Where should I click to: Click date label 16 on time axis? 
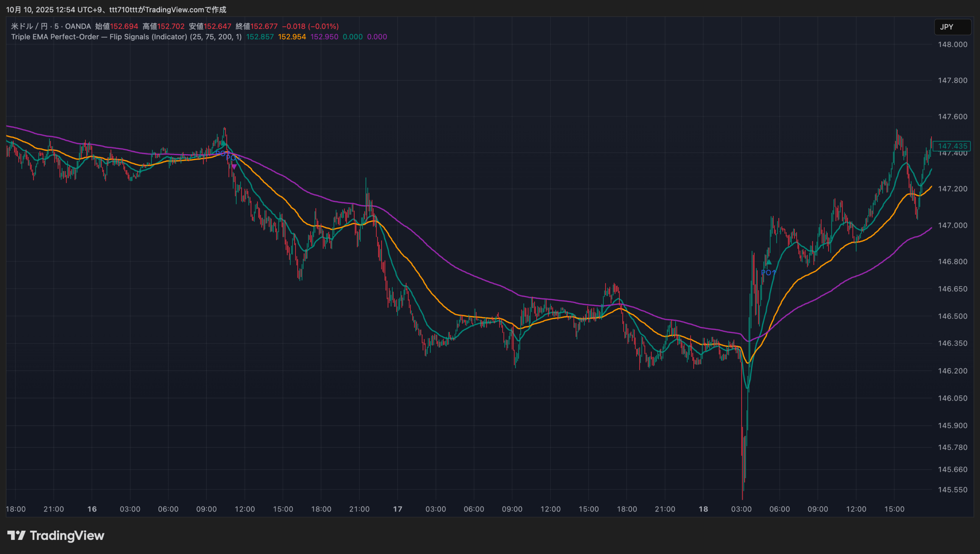(x=92, y=509)
